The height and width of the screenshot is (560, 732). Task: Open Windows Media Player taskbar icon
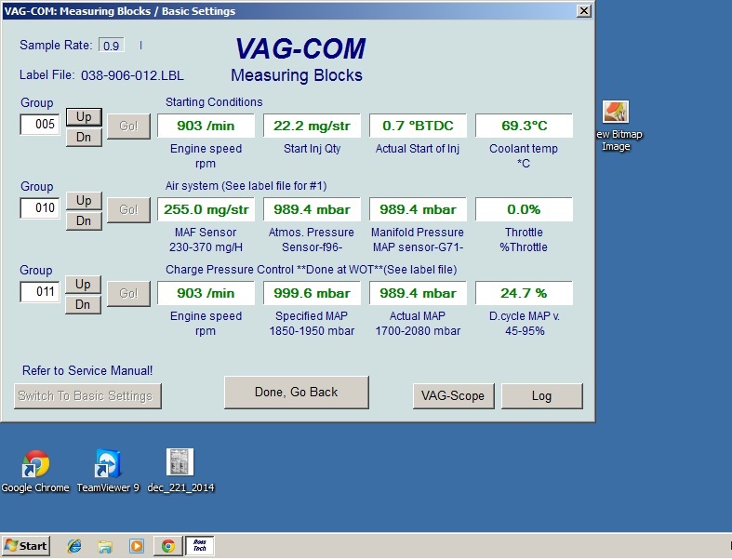pyautogui.click(x=137, y=545)
